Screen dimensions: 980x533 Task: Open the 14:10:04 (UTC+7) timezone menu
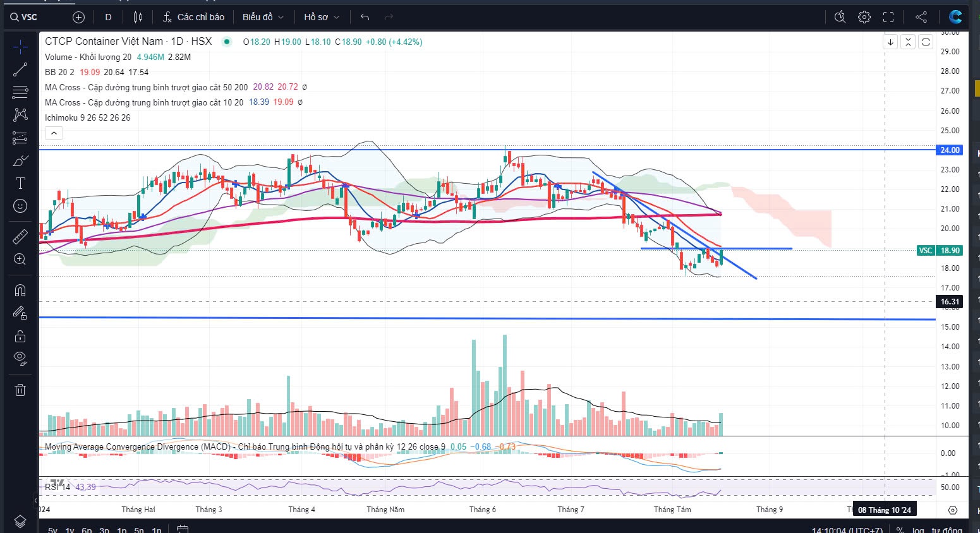point(847,529)
